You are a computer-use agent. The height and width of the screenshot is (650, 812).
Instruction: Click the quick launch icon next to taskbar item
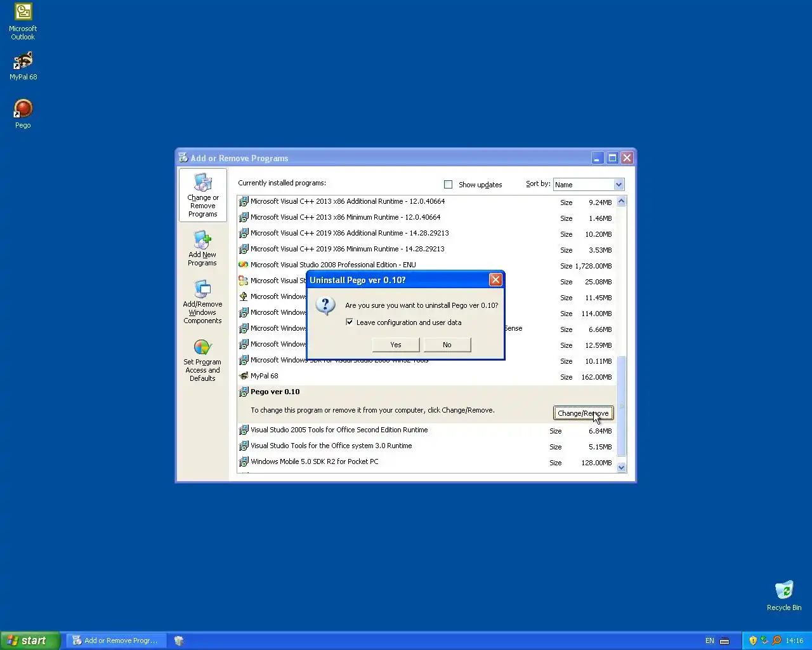point(179,641)
